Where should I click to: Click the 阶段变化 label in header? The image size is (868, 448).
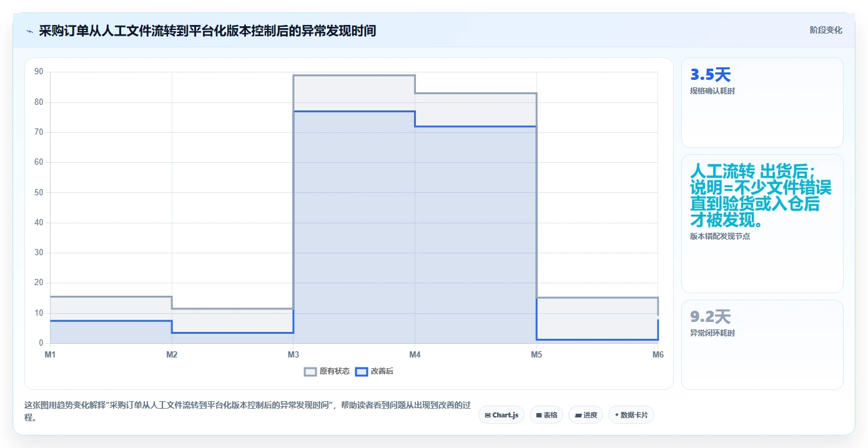point(826,30)
